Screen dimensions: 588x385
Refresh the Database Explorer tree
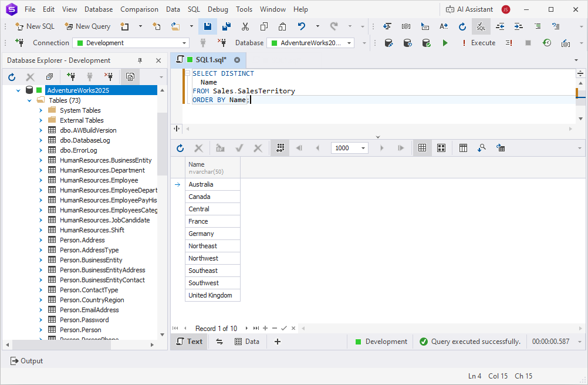coord(12,77)
